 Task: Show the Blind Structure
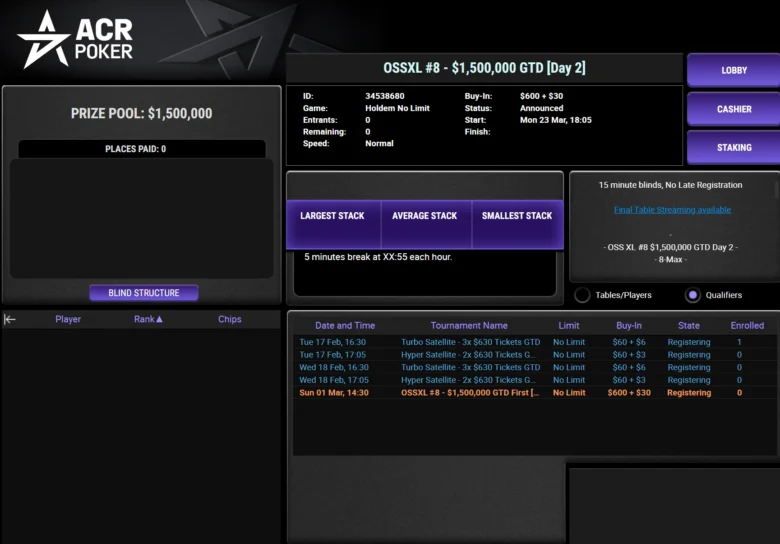pos(144,293)
